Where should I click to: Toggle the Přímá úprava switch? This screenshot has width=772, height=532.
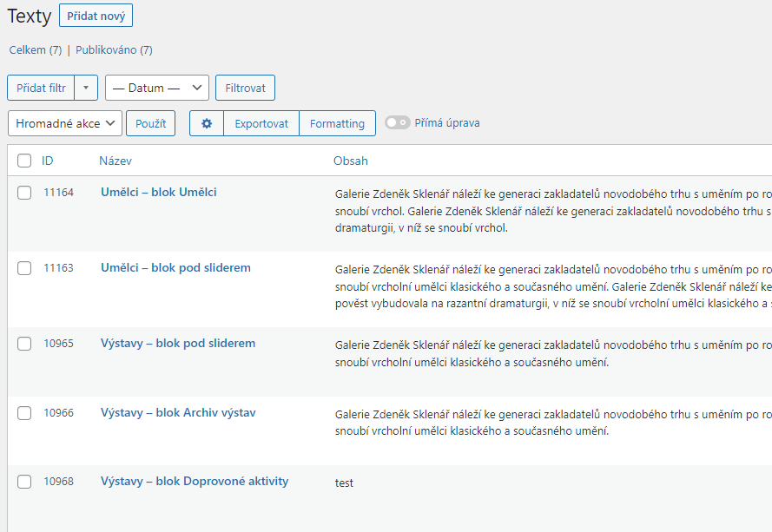398,123
